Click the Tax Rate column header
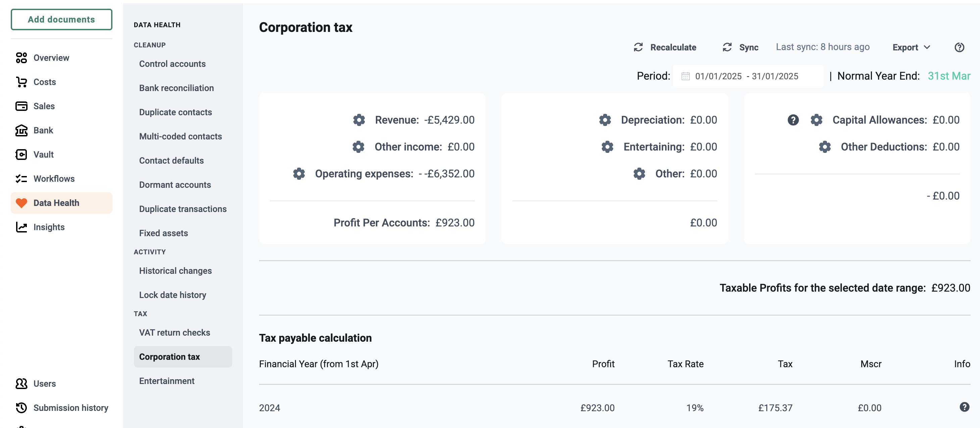The height and width of the screenshot is (428, 980). click(x=685, y=364)
